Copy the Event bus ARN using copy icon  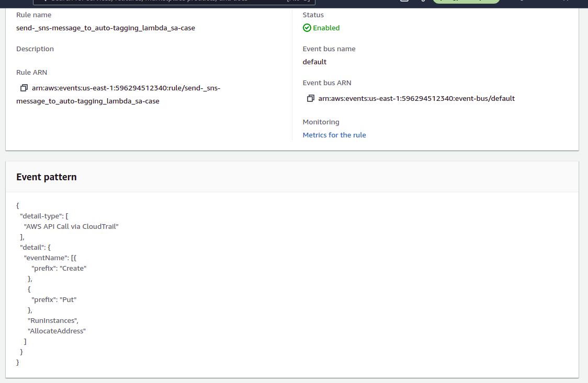(x=311, y=98)
